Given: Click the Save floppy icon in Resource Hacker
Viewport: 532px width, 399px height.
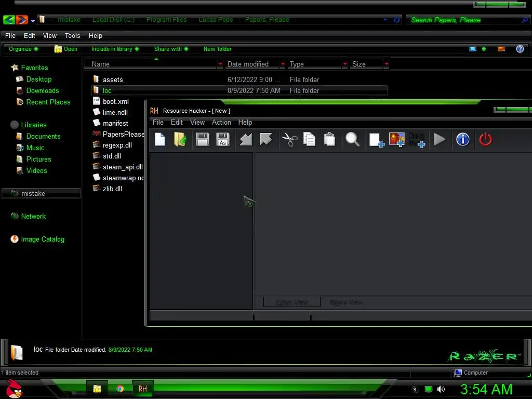Looking at the screenshot, I should (x=203, y=139).
